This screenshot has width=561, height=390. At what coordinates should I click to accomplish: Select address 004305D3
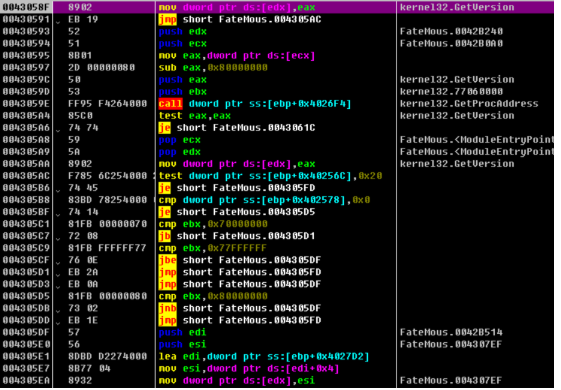click(x=26, y=284)
